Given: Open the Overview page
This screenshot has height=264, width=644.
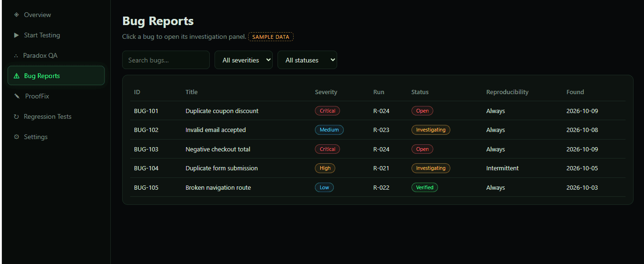Looking at the screenshot, I should (56, 15).
